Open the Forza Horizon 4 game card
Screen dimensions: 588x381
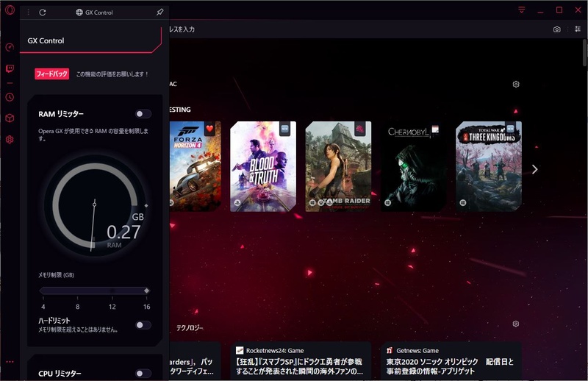195,166
